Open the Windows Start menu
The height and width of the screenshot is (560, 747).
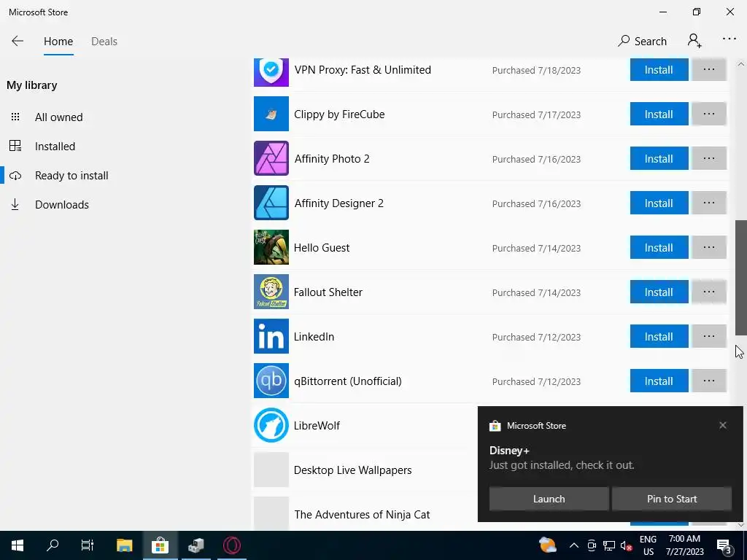[18, 545]
